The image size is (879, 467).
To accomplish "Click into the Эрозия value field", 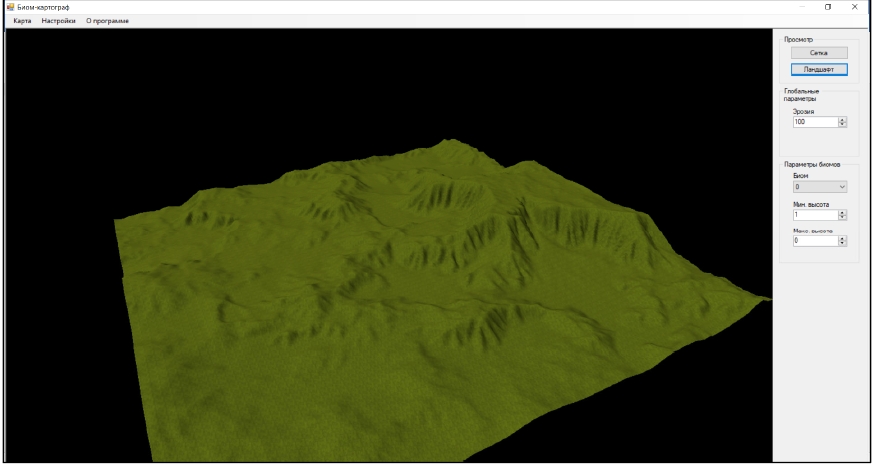I will tap(814, 122).
